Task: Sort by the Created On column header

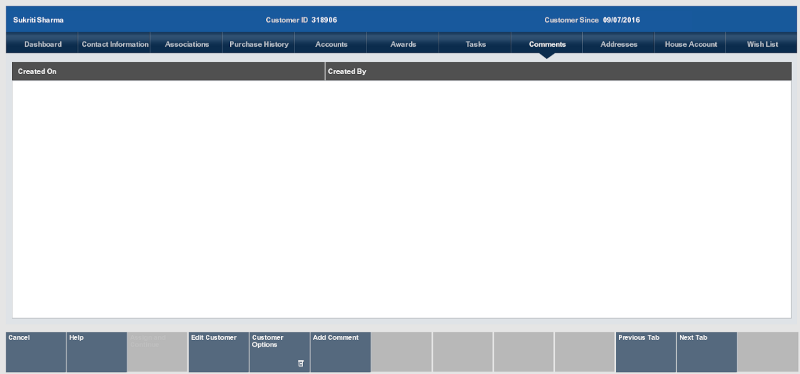Action: coord(168,71)
